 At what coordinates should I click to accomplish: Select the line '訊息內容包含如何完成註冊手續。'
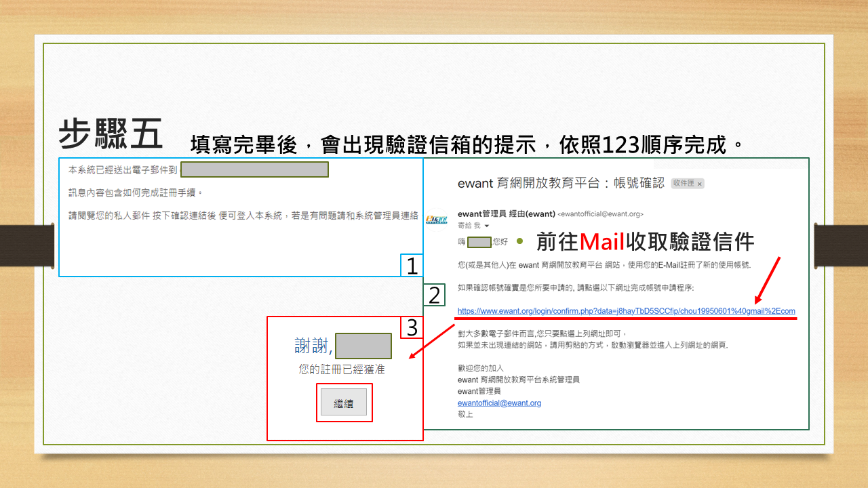[136, 192]
